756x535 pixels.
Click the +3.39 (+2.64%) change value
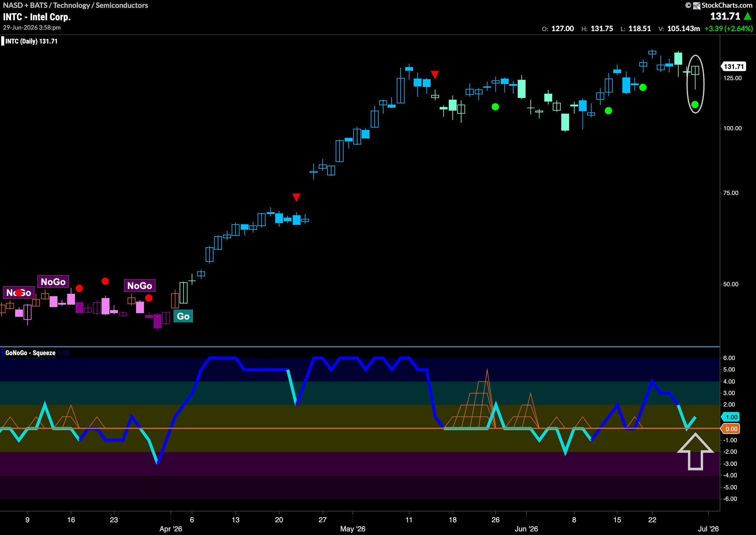(728, 29)
